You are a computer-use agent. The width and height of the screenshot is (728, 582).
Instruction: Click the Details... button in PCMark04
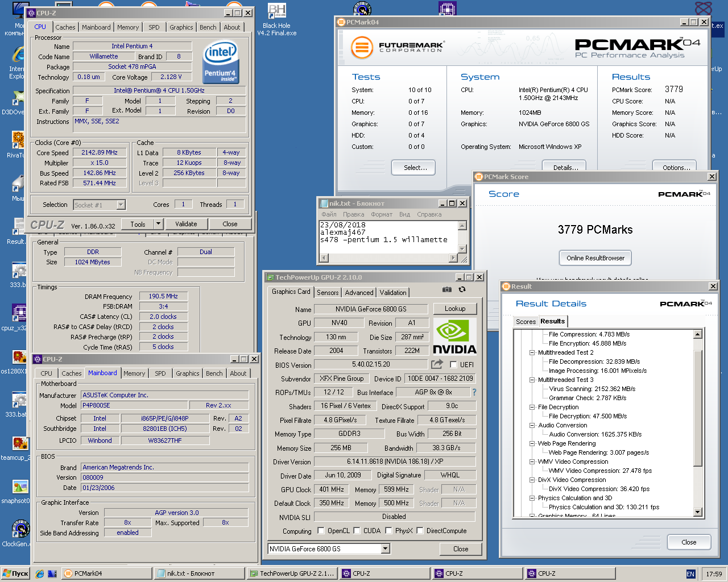565,168
